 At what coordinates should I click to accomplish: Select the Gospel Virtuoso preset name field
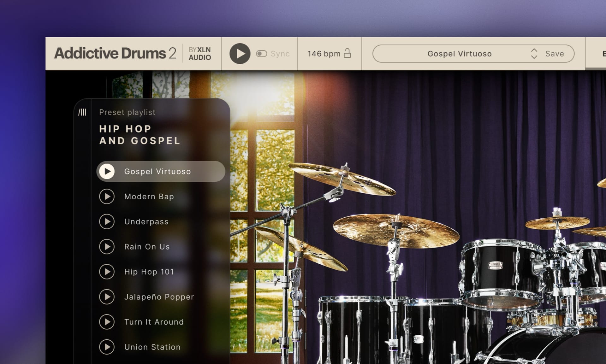(459, 54)
